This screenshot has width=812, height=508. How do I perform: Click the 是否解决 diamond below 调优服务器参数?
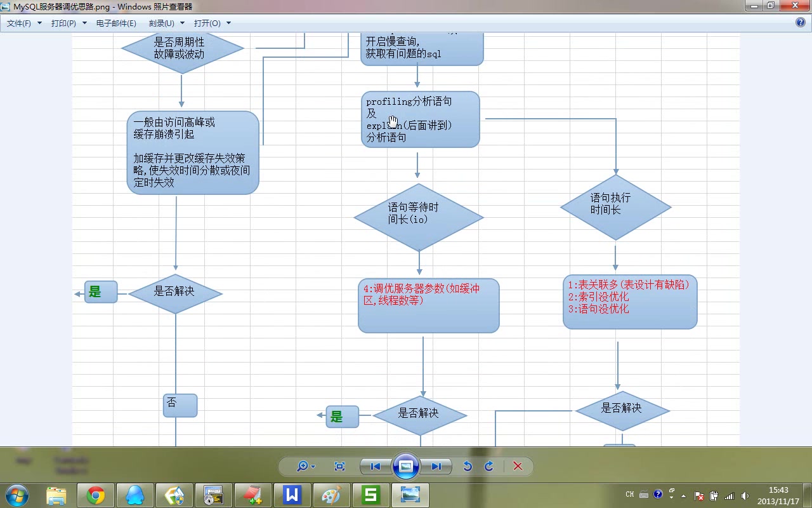tap(420, 415)
